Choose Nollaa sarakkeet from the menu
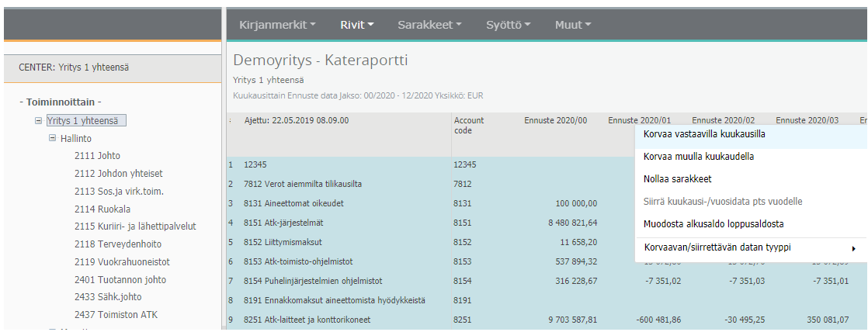 tap(677, 179)
